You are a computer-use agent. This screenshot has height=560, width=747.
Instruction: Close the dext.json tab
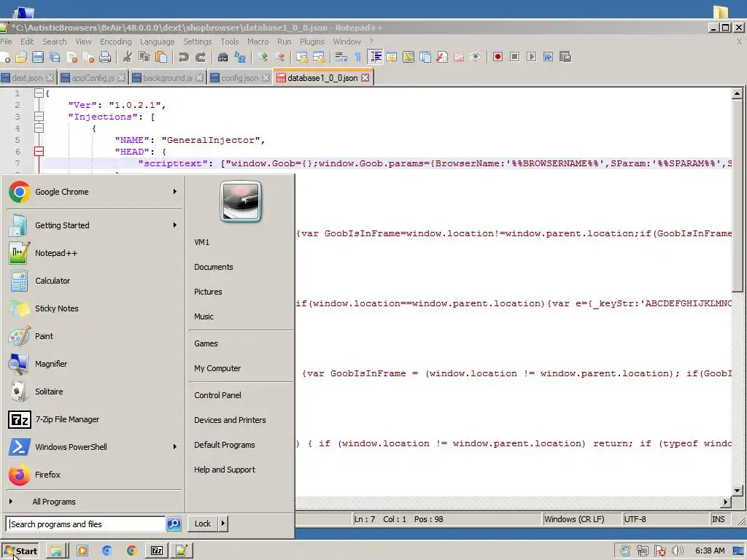pyautogui.click(x=50, y=77)
